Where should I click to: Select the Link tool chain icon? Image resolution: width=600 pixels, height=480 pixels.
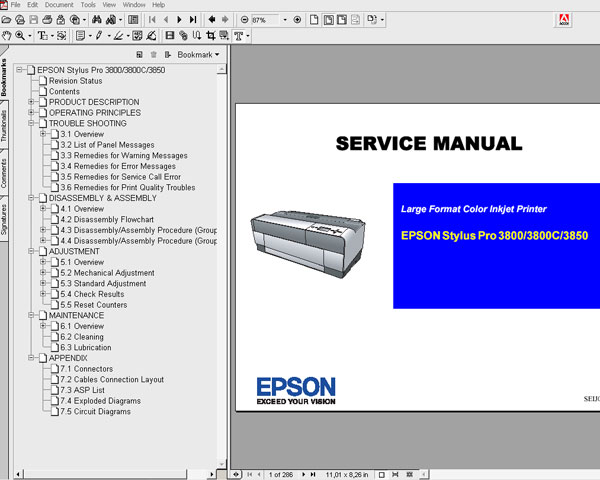183,36
